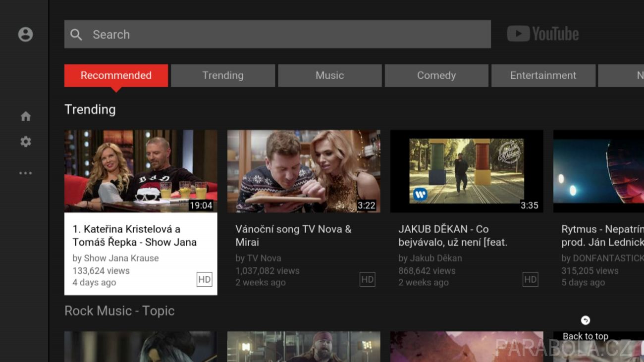Viewport: 644px width, 362px height.
Task: Click HD badge on Vánoční song card
Action: [367, 279]
